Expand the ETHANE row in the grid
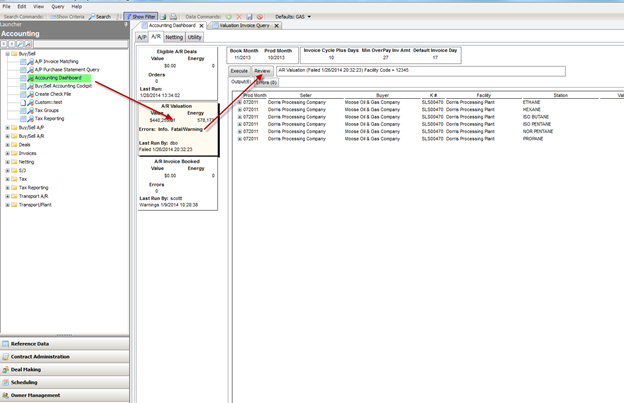Screen dimensions: 624x403 point(239,102)
